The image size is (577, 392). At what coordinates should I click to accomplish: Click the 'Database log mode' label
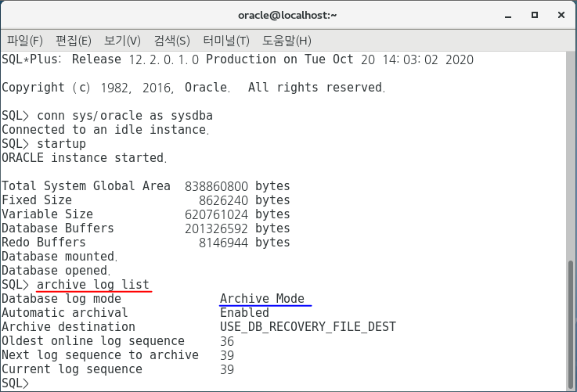click(61, 298)
